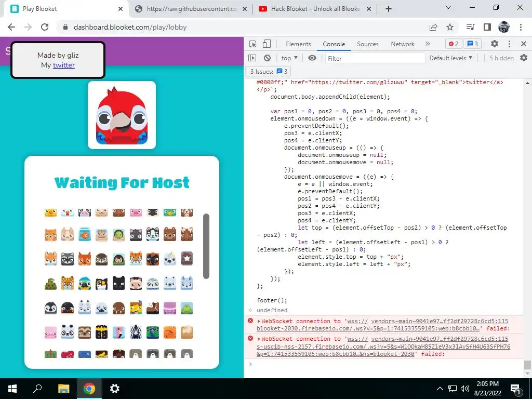Show more DevTools tabs via chevrons
This screenshot has width=532, height=399.
pos(428,44)
